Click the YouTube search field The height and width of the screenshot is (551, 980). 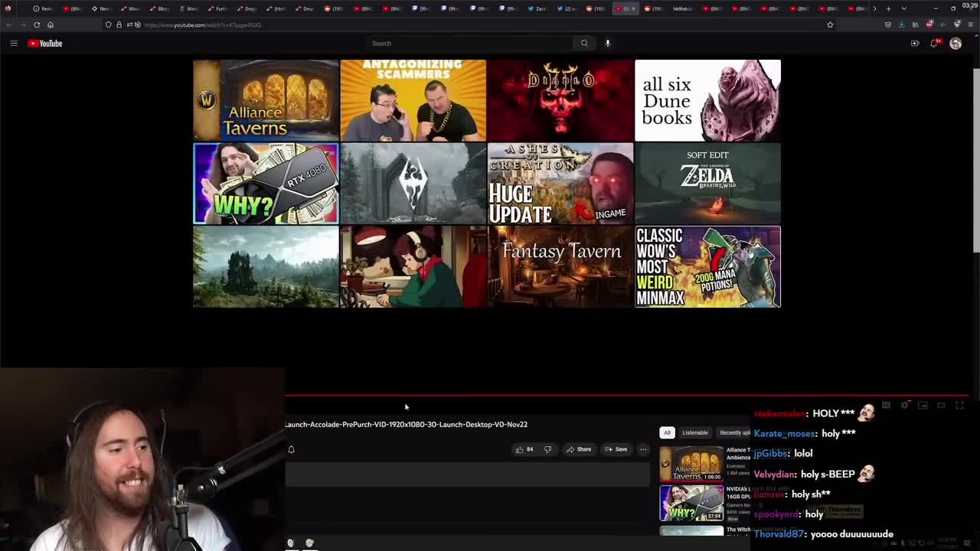(471, 44)
